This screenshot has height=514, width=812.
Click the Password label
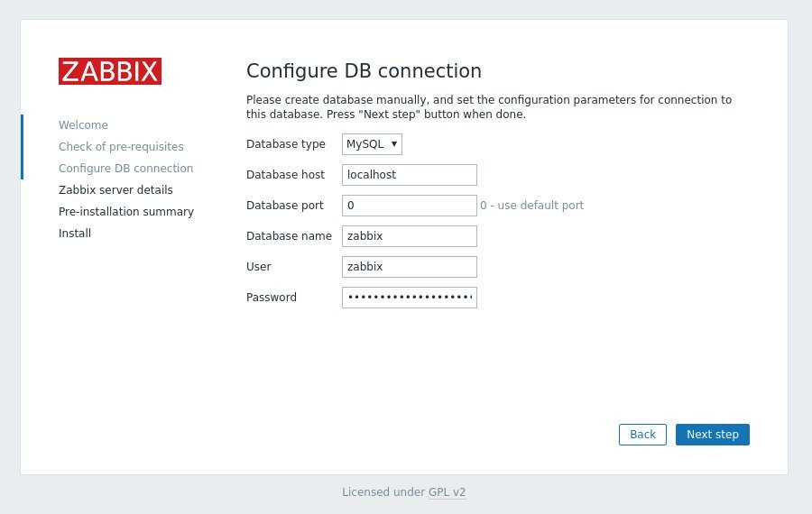[x=272, y=298]
